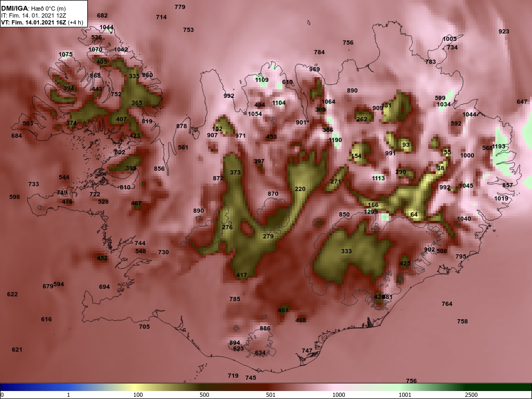Click the 705 value on the south coast
532x399 pixels.
point(144,327)
